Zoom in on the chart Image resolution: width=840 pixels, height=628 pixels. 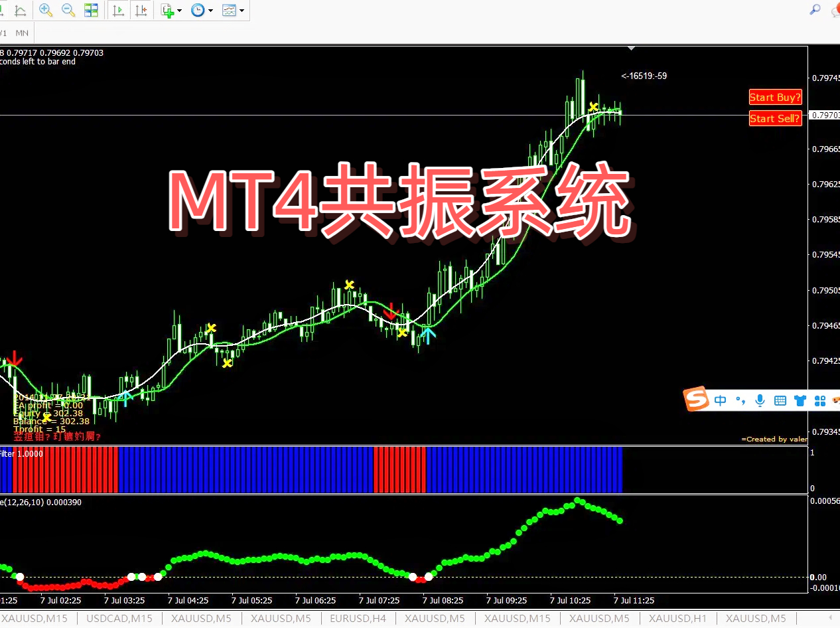46,10
